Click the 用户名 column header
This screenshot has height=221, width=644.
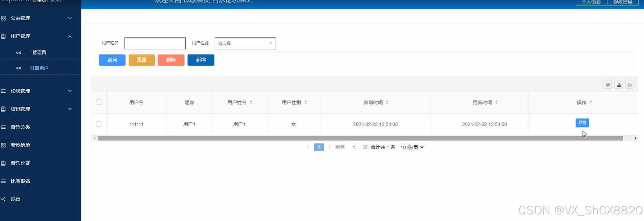pyautogui.click(x=136, y=102)
